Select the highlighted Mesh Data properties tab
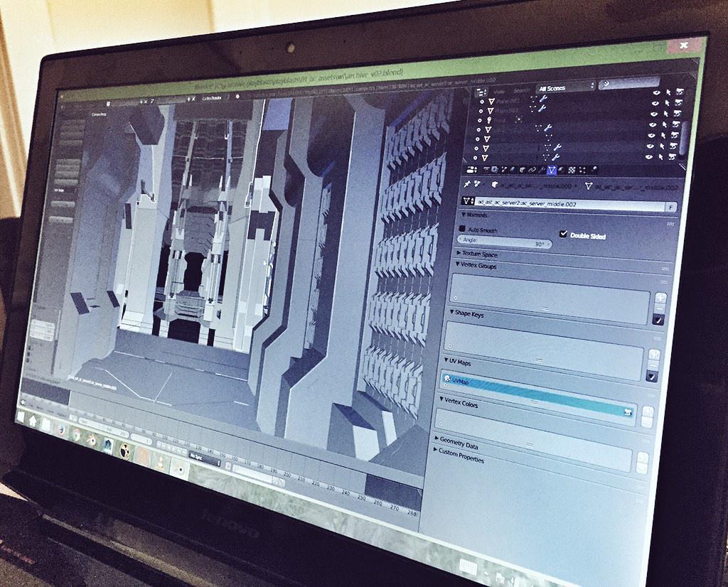The image size is (728, 587). click(x=552, y=171)
